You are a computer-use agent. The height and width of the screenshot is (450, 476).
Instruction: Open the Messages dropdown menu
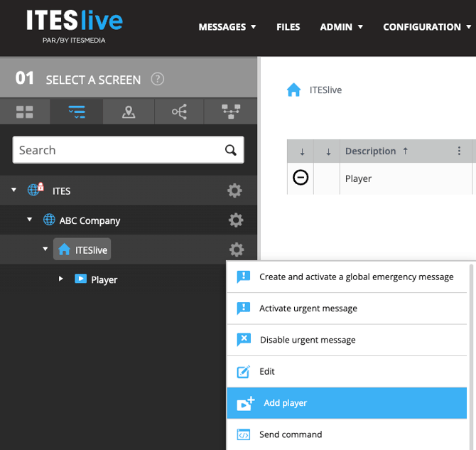227,27
